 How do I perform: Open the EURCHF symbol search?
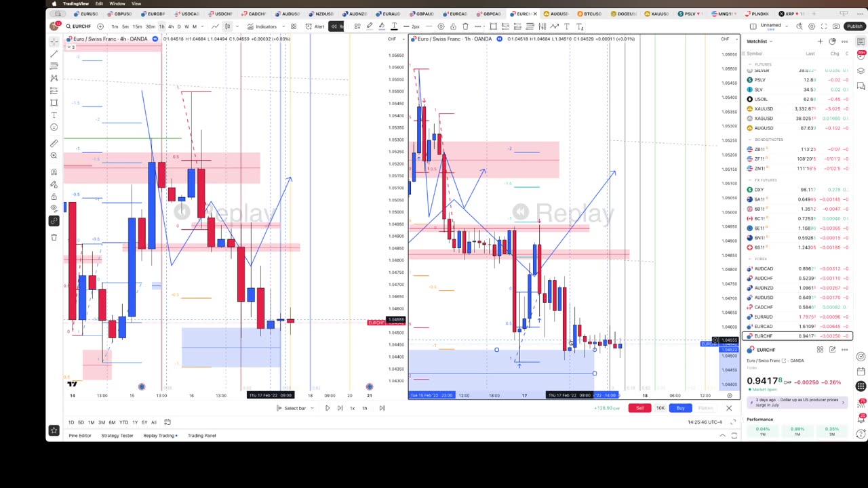click(x=78, y=26)
